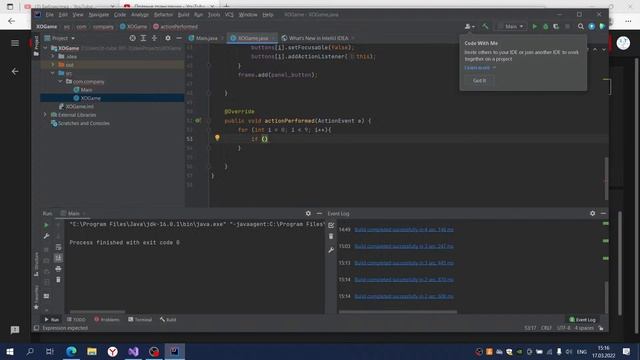Toggle soft-wrap in Run console
640x360 pixels.
click(58, 247)
